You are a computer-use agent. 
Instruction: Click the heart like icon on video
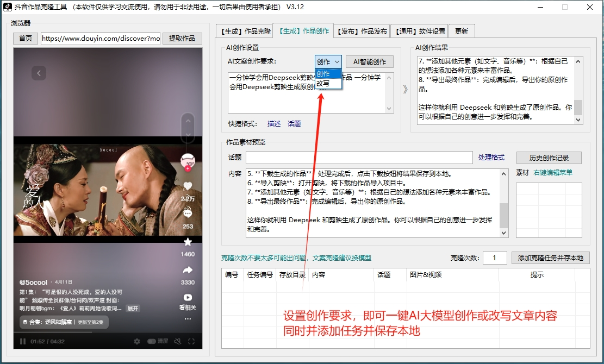[188, 186]
